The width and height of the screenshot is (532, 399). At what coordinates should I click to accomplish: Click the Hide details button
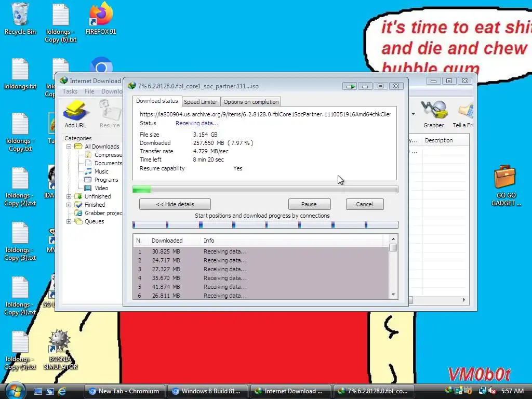[x=175, y=204]
